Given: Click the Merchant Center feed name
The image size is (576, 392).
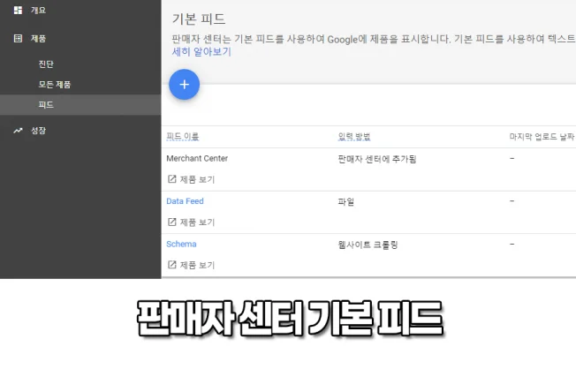Looking at the screenshot, I should tap(197, 158).
